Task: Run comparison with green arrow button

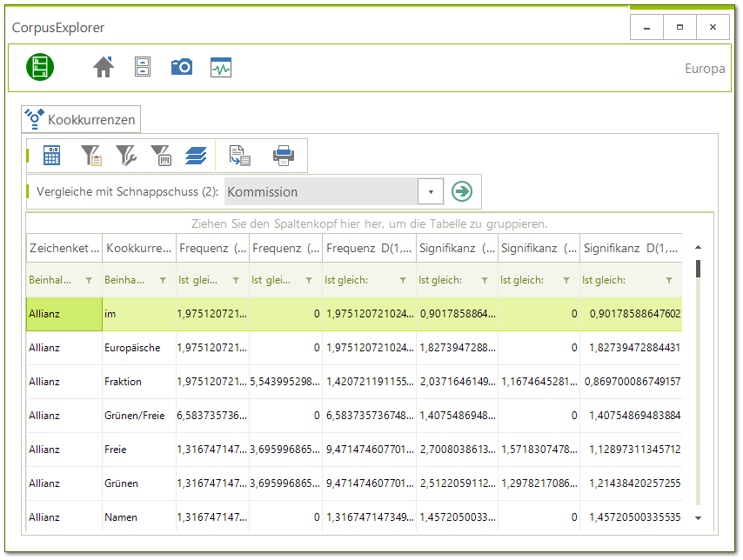Action: 462,191
